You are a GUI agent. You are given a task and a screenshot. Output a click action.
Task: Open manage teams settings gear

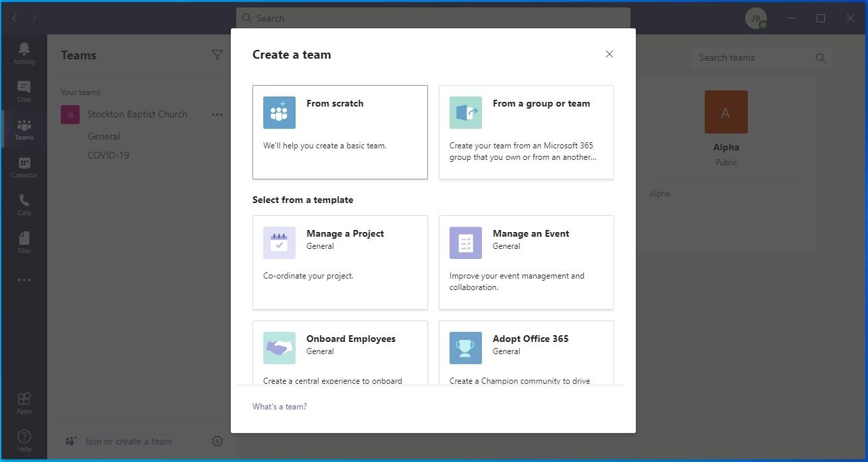(217, 441)
